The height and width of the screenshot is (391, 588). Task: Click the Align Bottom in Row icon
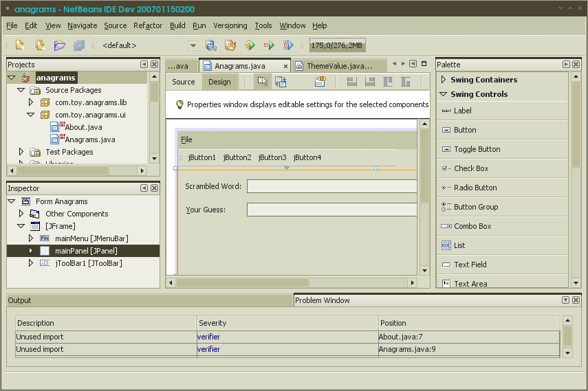click(x=406, y=82)
